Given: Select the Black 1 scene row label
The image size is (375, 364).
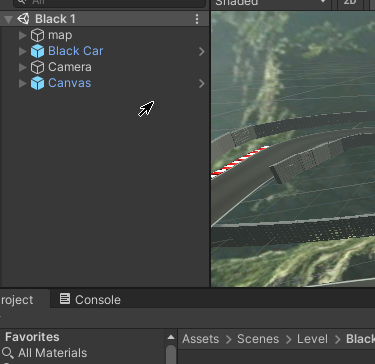Looking at the screenshot, I should (55, 19).
